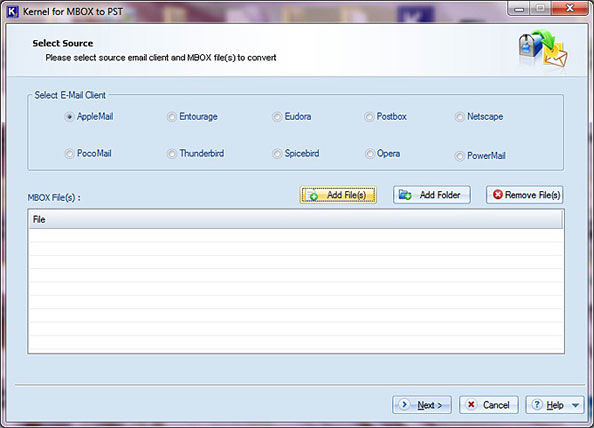
Task: Click the folder icon on Add Folder
Action: (405, 195)
